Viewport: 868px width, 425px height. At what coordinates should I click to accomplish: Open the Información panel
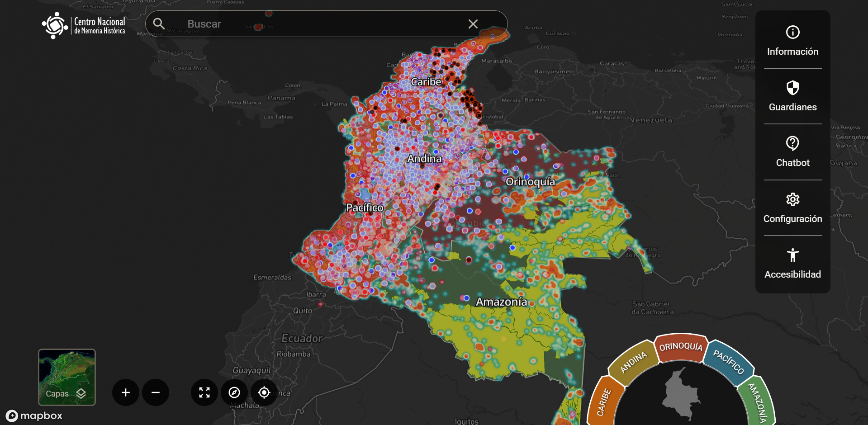click(x=792, y=41)
